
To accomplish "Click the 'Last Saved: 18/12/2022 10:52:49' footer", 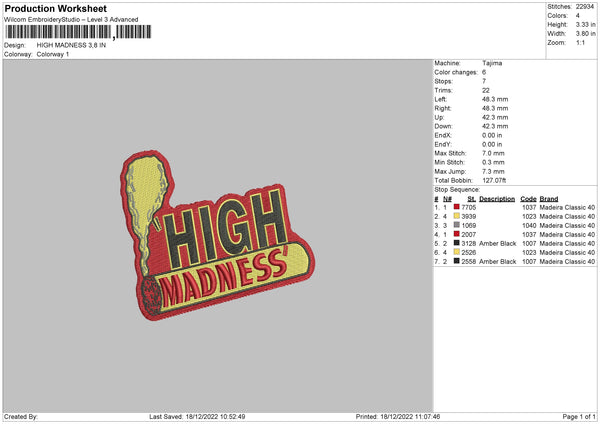I will coord(197,417).
